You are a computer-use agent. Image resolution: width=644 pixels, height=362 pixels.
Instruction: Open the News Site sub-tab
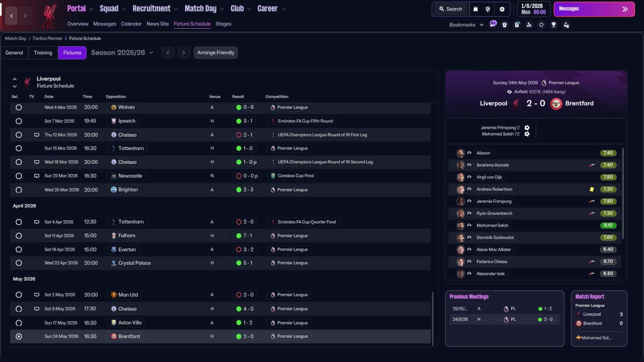[157, 24]
